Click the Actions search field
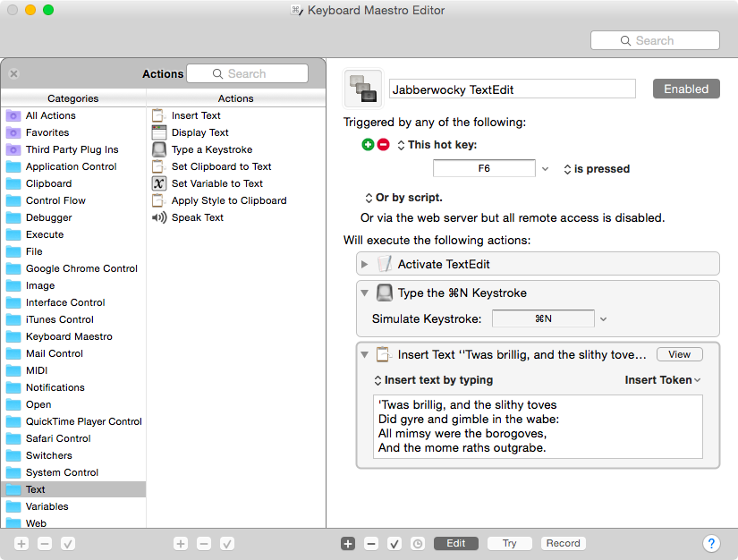Screen dimensions: 738x560 pyautogui.click(x=247, y=73)
